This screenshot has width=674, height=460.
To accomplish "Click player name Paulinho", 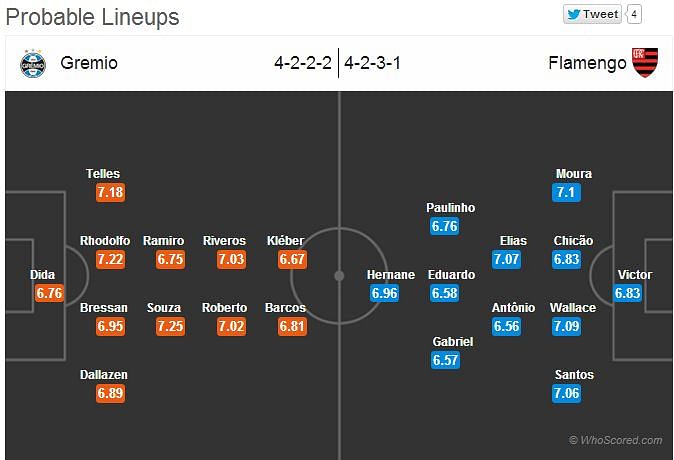I will tap(450, 208).
